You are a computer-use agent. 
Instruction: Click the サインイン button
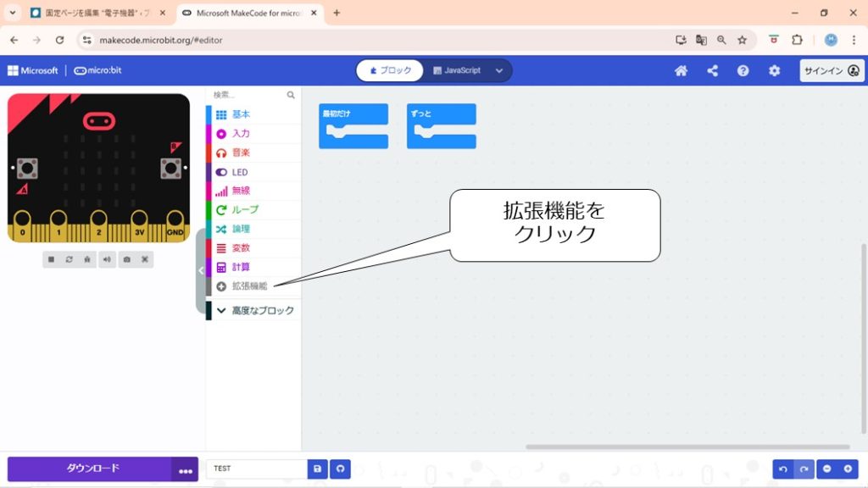point(831,71)
